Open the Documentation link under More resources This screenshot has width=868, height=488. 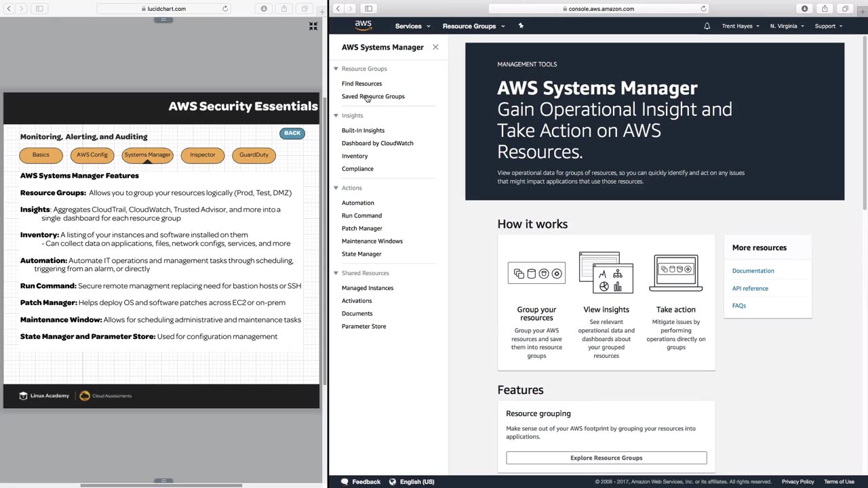(753, 271)
